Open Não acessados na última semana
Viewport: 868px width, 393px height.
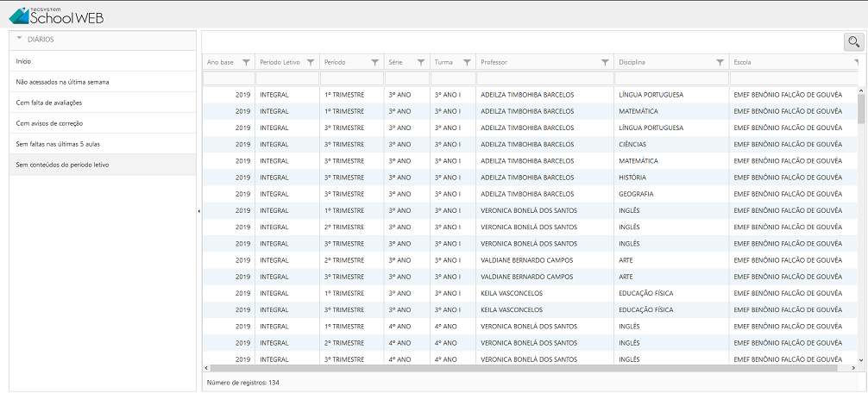tap(62, 82)
